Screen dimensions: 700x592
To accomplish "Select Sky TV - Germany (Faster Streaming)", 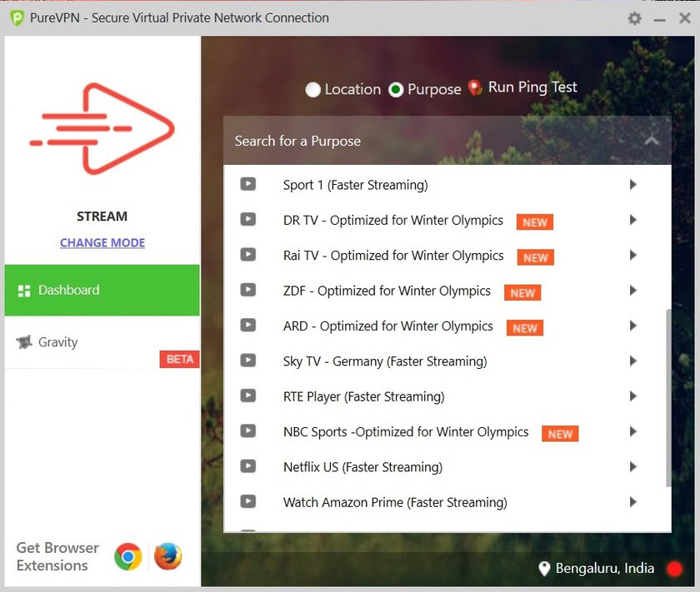I will pos(385,361).
